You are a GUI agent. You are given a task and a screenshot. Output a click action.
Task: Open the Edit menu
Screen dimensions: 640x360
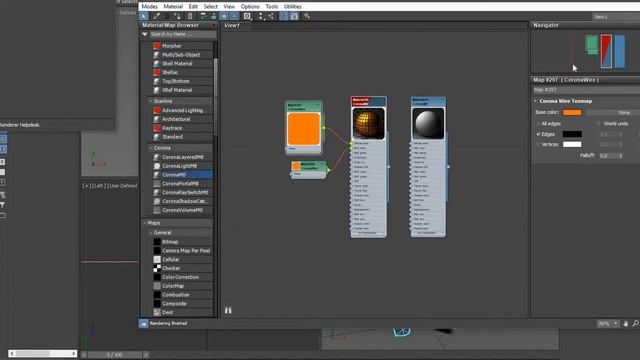(193, 7)
